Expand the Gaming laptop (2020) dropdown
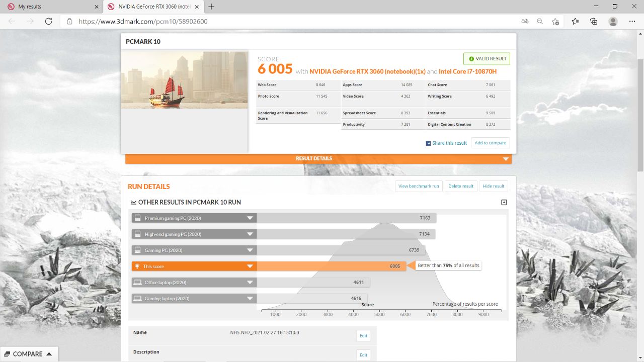The width and height of the screenshot is (644, 362). pos(250,299)
